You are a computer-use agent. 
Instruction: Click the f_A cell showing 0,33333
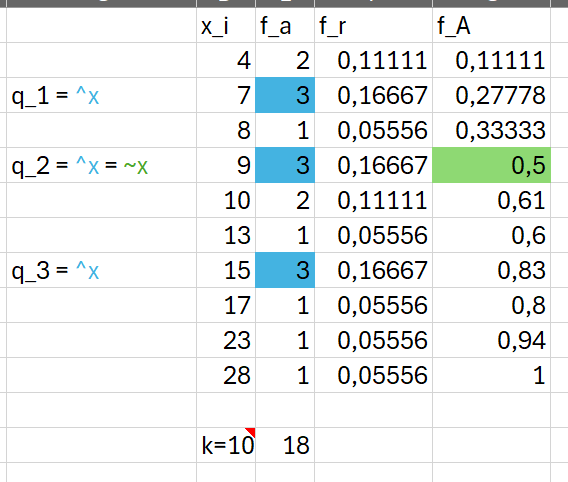(492, 130)
